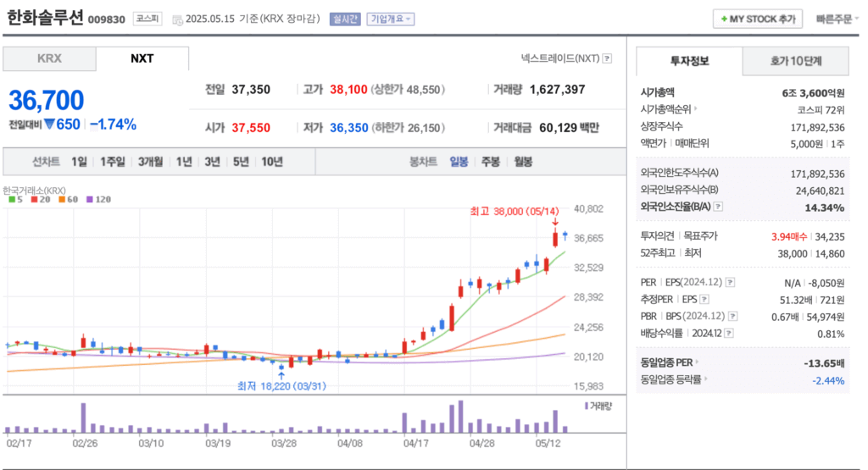The height and width of the screenshot is (470, 868).
Task: Click the 동일업종 등락률 link
Action: click(x=671, y=380)
